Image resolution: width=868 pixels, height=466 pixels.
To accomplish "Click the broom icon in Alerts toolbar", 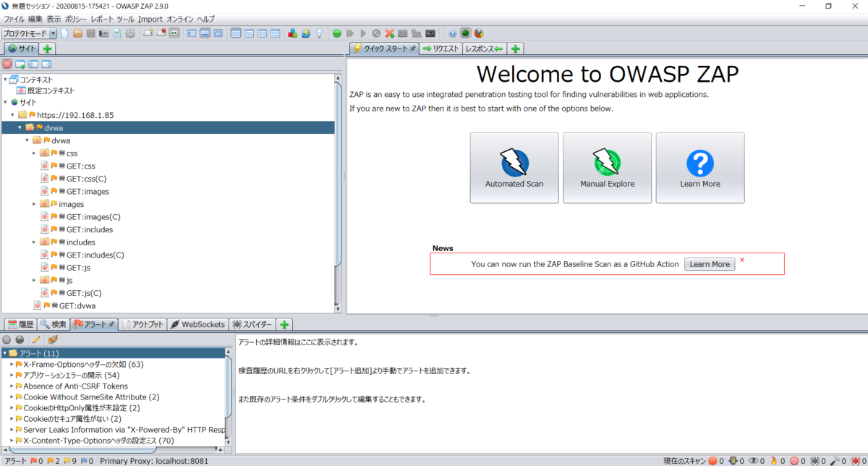I will [x=52, y=339].
